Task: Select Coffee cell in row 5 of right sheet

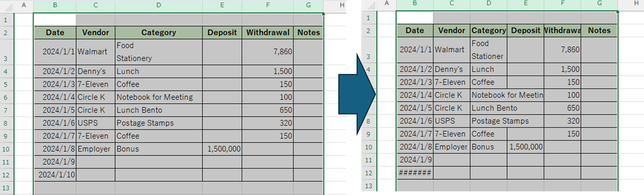Action: (x=489, y=82)
